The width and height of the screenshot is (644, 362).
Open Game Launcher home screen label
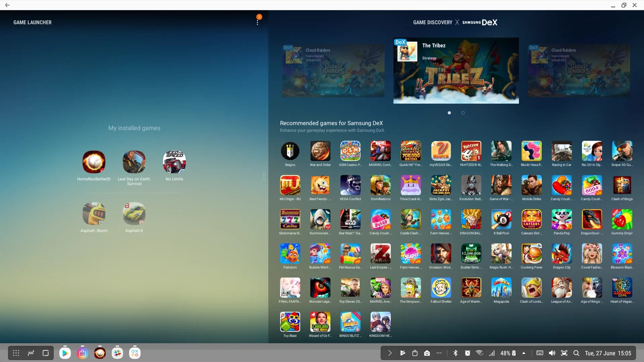tap(33, 22)
